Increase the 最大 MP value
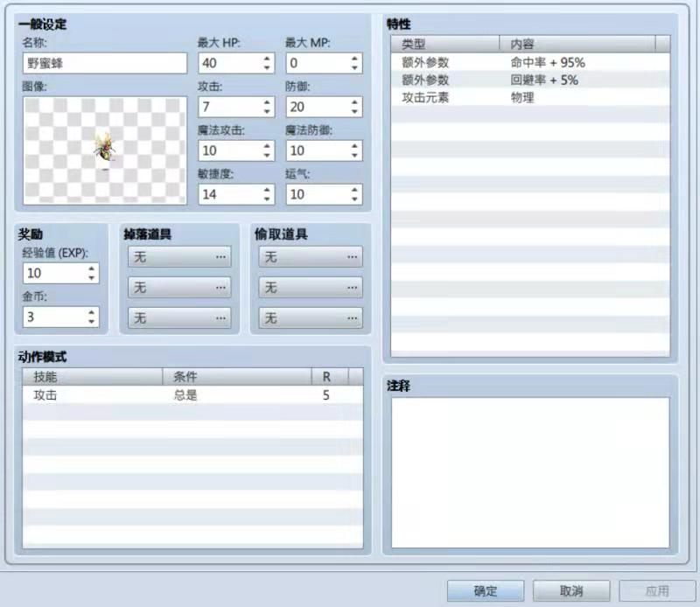700x607 pixels. click(x=354, y=59)
